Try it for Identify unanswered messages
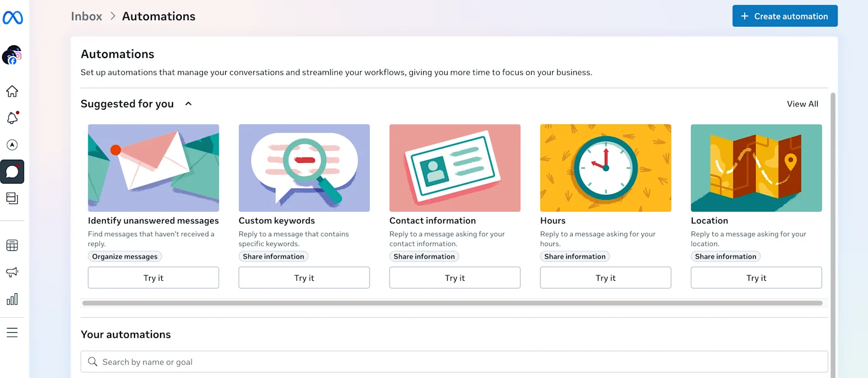 click(x=154, y=278)
